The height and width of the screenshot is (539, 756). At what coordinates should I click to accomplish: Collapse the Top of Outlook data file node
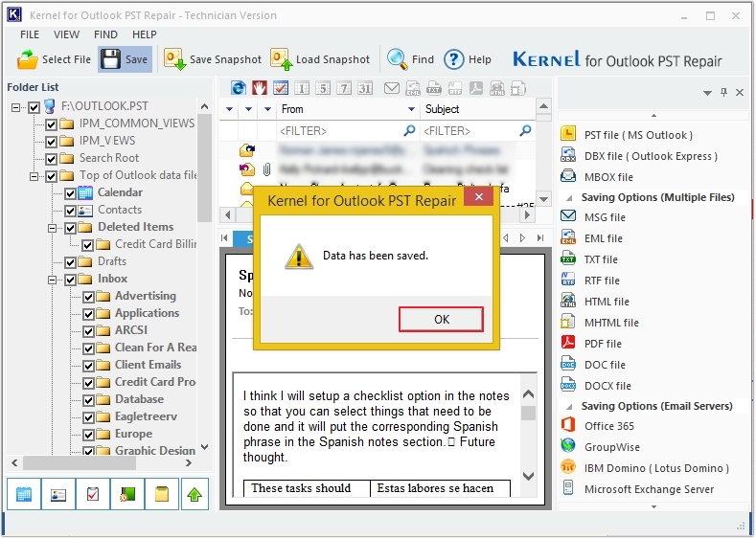click(34, 176)
